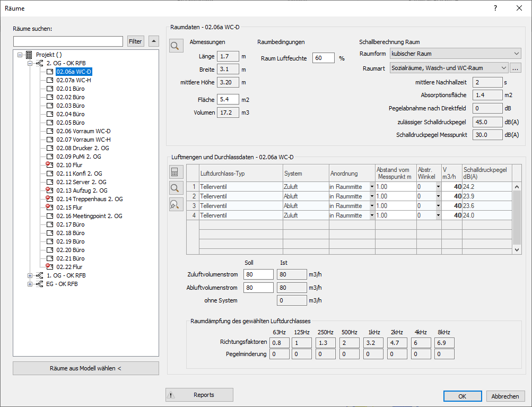532x407 pixels.
Task: Click the red-marked icon of 02.13 Aufzug 2. OG
Action: click(x=49, y=190)
